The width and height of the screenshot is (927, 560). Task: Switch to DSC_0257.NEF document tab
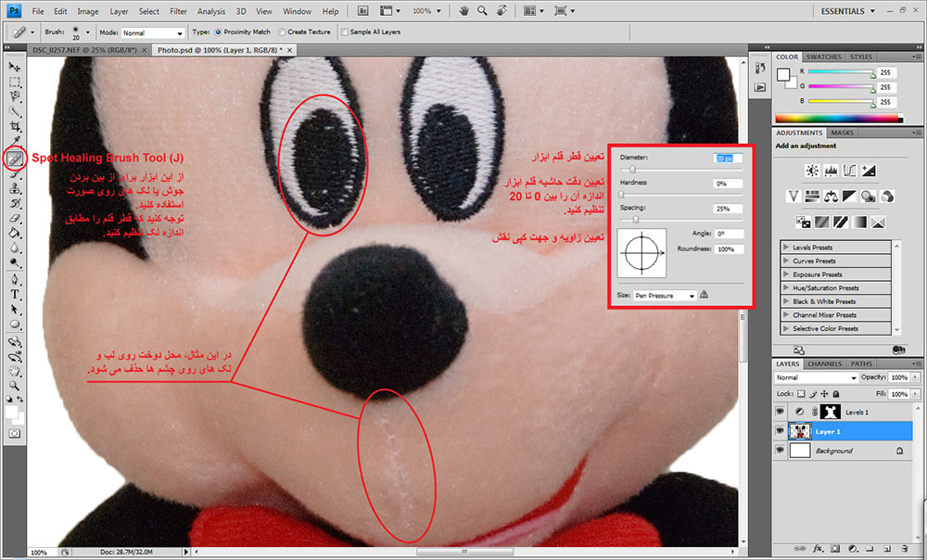pos(84,50)
